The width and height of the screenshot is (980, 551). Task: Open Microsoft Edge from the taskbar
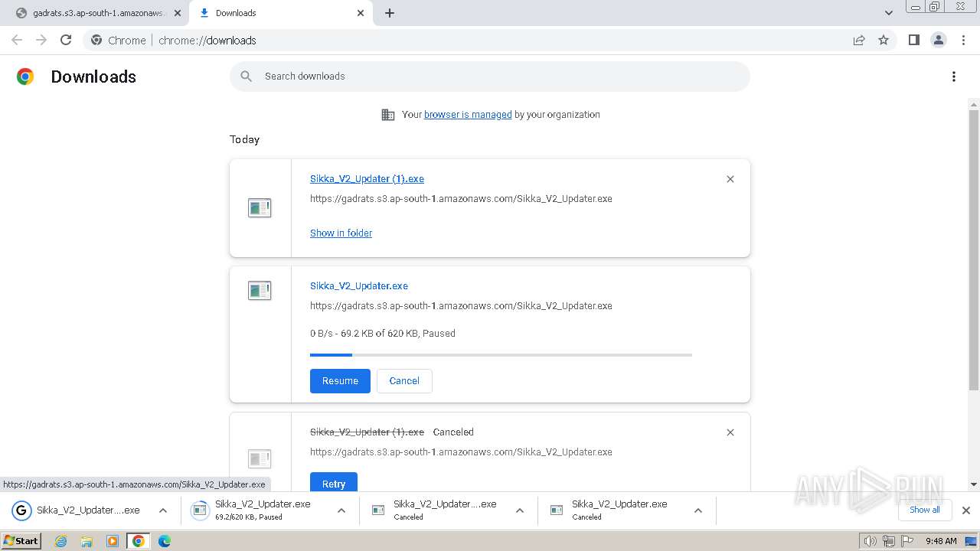[x=165, y=541]
